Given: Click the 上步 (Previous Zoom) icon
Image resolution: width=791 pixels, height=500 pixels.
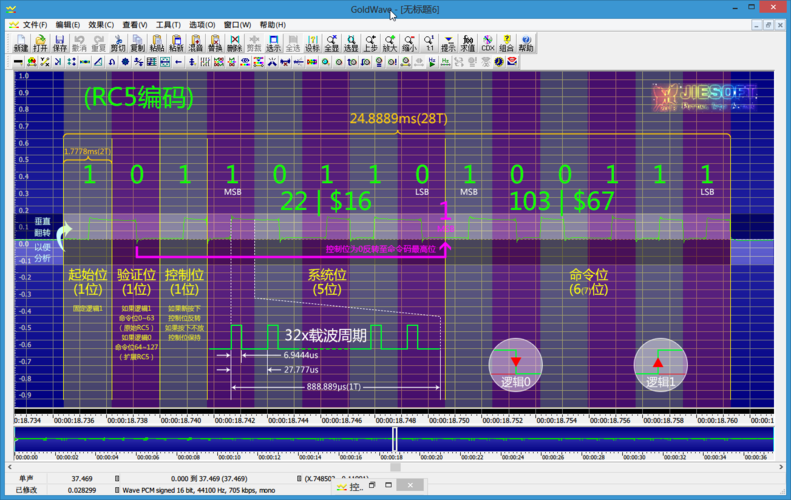Looking at the screenshot, I should tap(370, 43).
